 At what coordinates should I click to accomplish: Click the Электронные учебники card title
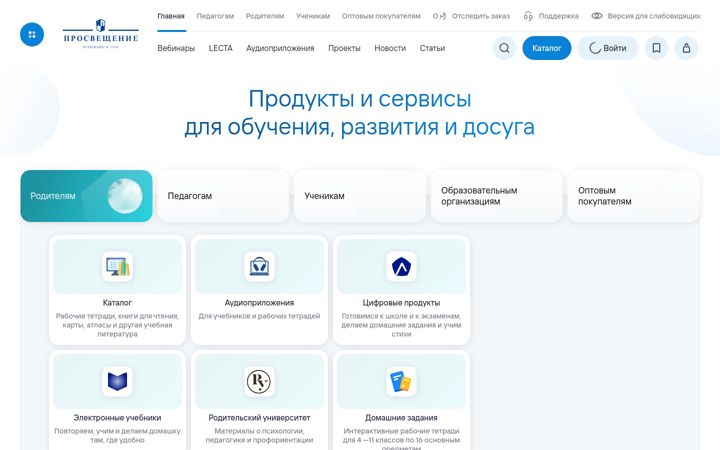click(x=118, y=418)
